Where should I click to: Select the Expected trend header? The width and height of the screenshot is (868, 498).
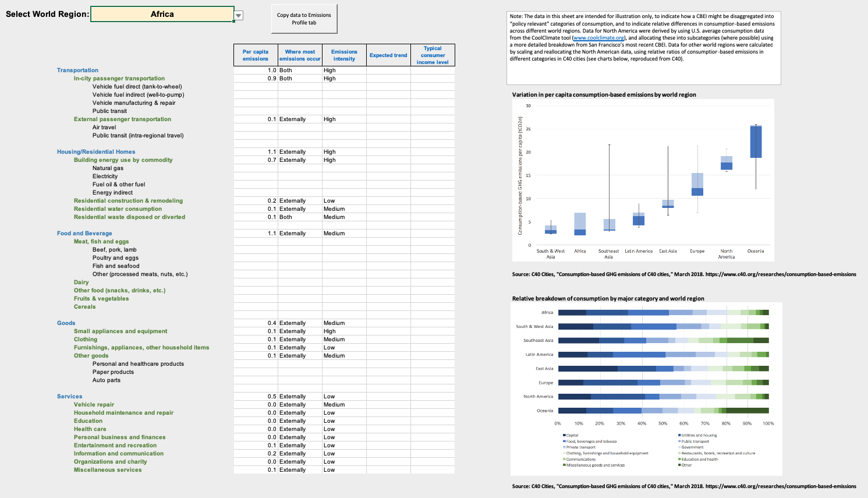coord(388,55)
